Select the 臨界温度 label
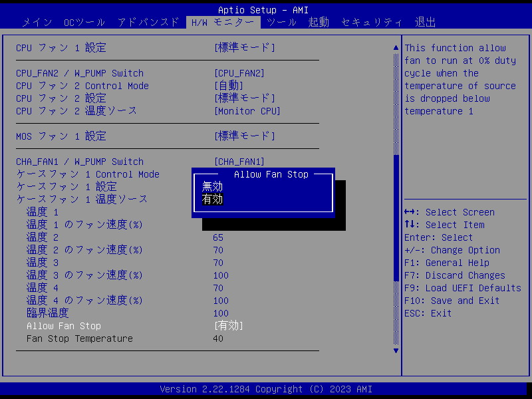Image resolution: width=532 pixels, height=399 pixels. pos(47,313)
